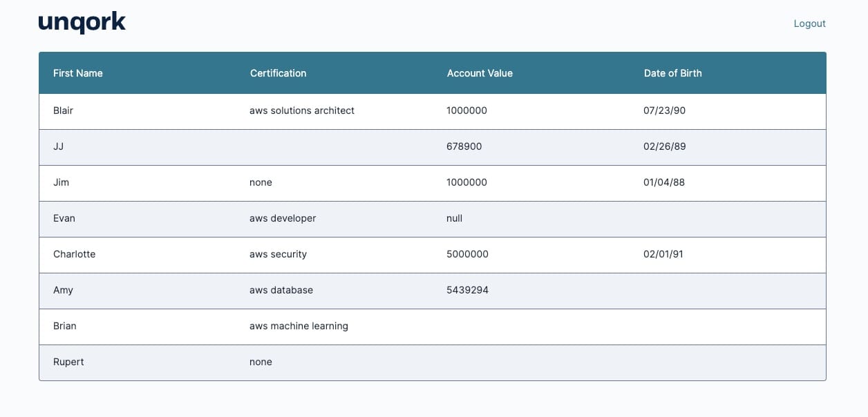Select the Account Value column header
Image resolution: width=868 pixels, height=417 pixels.
tap(480, 73)
